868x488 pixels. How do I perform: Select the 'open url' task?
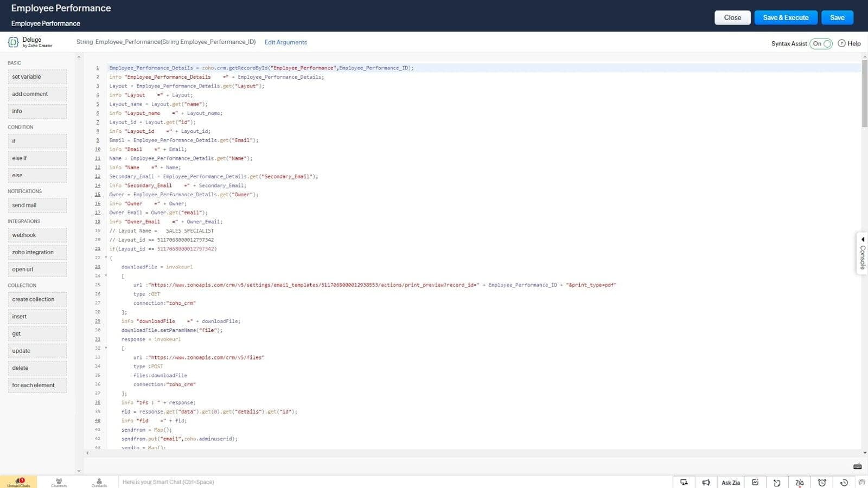pos(37,269)
